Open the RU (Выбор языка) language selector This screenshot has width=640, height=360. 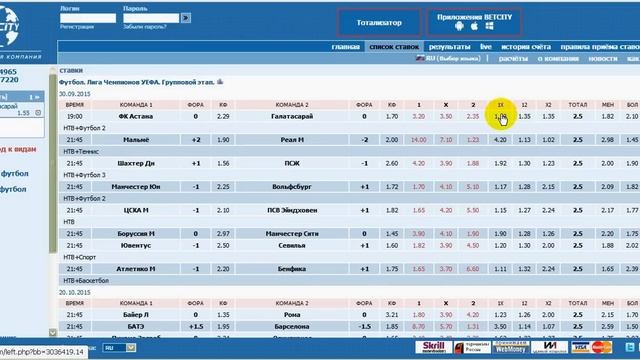453,58
